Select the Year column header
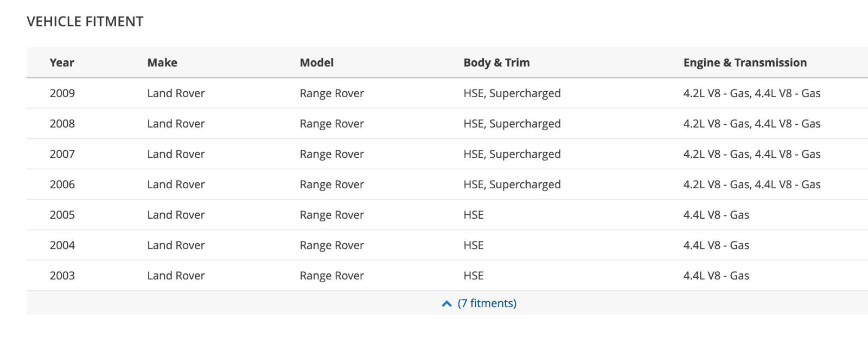Viewport: 868px width, 338px height. (62, 62)
